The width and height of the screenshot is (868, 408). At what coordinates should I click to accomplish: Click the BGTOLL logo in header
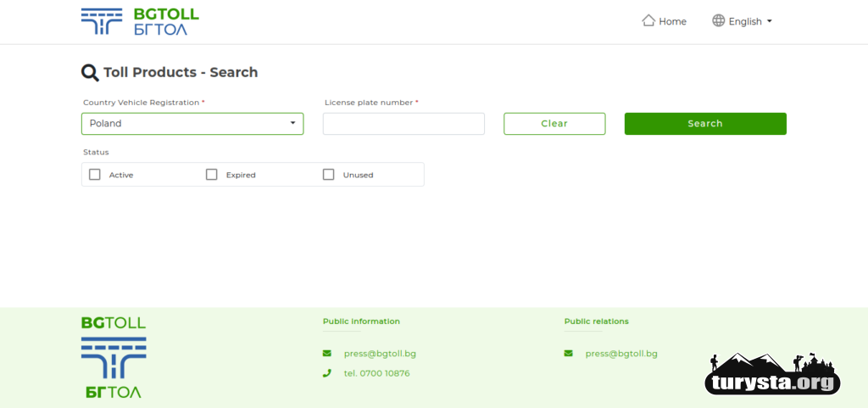pyautogui.click(x=140, y=22)
